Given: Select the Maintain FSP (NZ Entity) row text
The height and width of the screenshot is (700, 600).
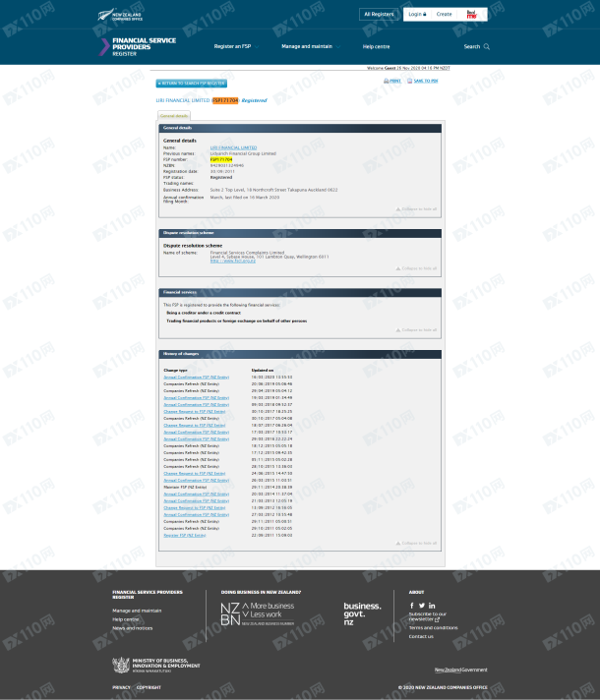Looking at the screenshot, I should tap(185, 487).
